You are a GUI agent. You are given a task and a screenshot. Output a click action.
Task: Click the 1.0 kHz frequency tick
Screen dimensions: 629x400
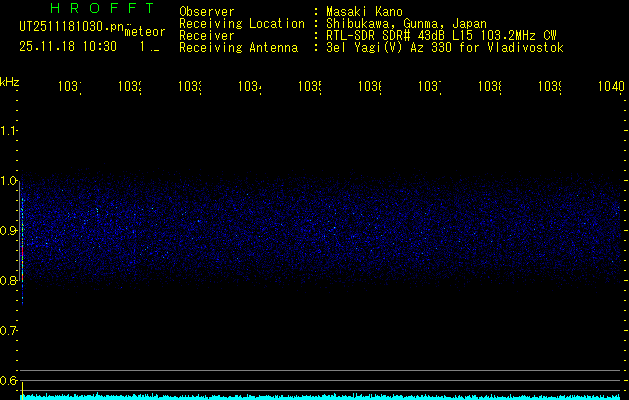coord(9,181)
